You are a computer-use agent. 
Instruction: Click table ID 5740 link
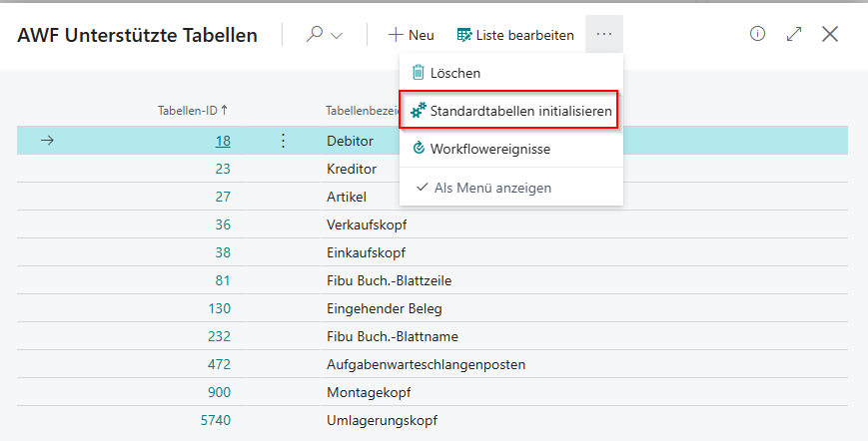coord(216,420)
